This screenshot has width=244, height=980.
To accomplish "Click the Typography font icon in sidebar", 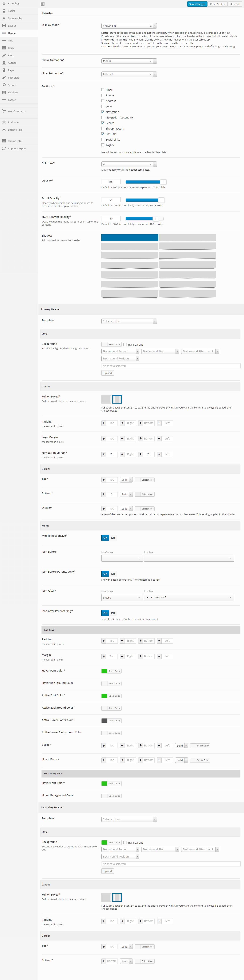I will coord(4,18).
